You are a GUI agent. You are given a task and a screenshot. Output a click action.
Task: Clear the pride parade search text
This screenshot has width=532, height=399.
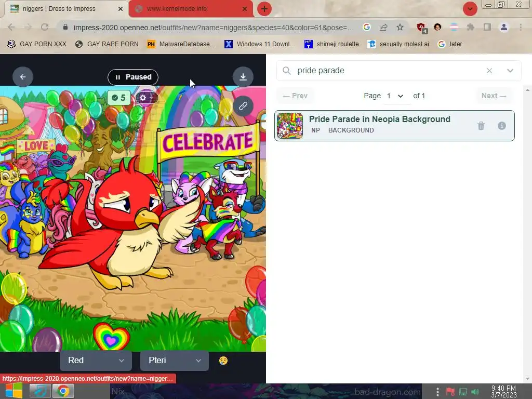tap(489, 71)
